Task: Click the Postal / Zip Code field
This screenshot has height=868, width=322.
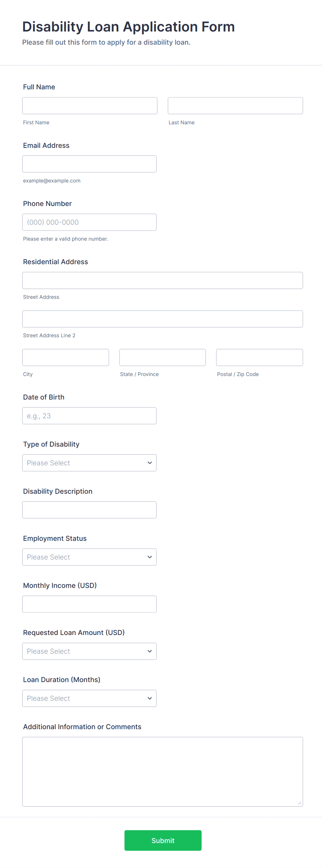Action: click(259, 357)
